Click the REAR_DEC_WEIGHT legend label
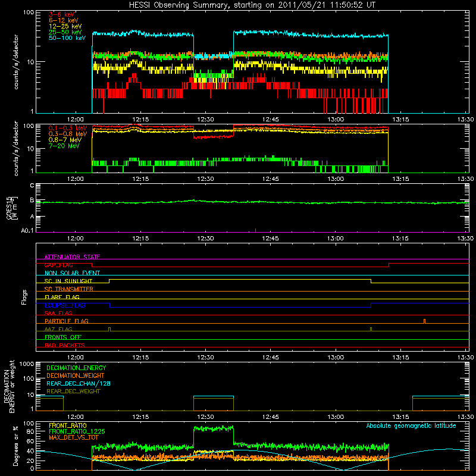The image size is (476, 476). [x=73, y=392]
